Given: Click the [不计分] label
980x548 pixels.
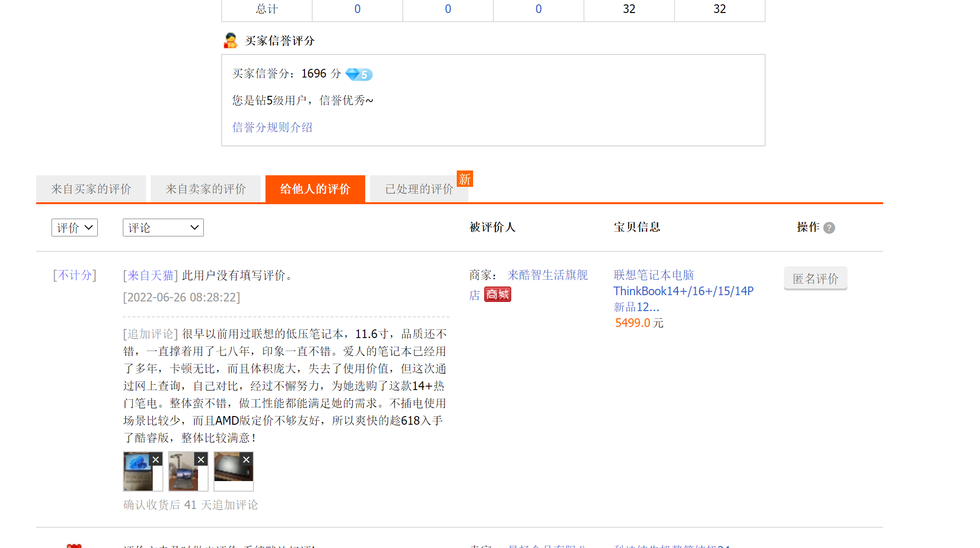Looking at the screenshot, I should (x=75, y=275).
